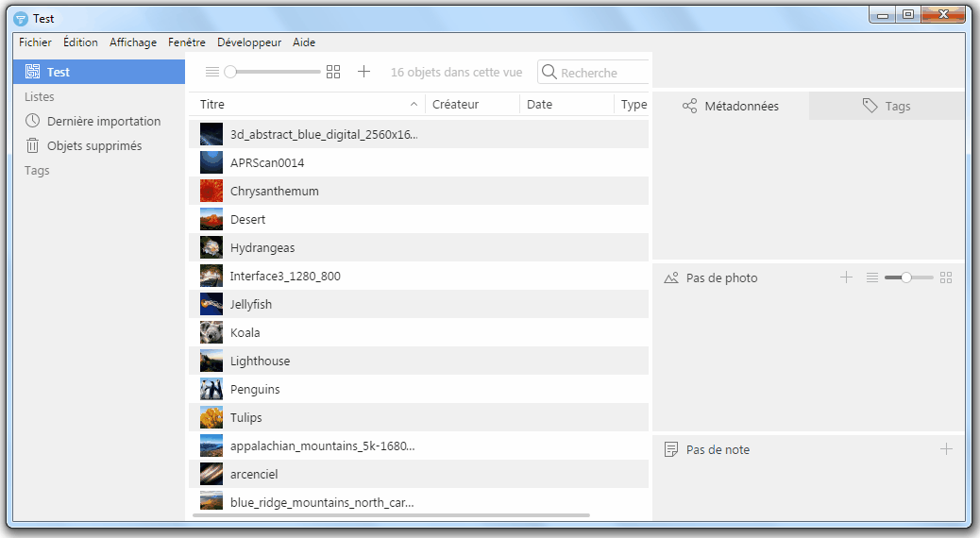
Task: Select the APRScan0014 thumbnail
Action: point(211,162)
